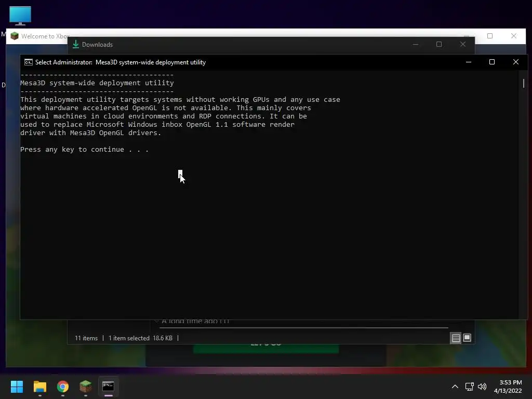Launch Google Chrome from the taskbar
This screenshot has height=399, width=532.
point(63,387)
